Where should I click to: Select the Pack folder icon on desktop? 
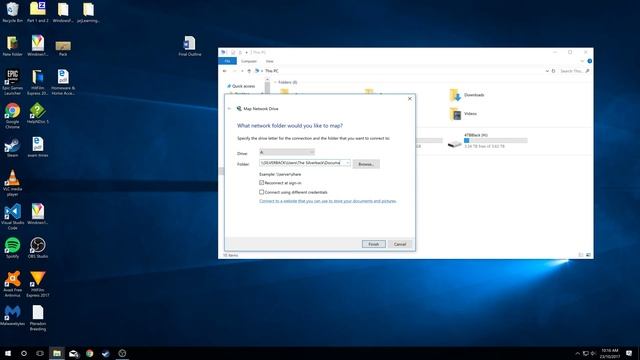[x=63, y=47]
